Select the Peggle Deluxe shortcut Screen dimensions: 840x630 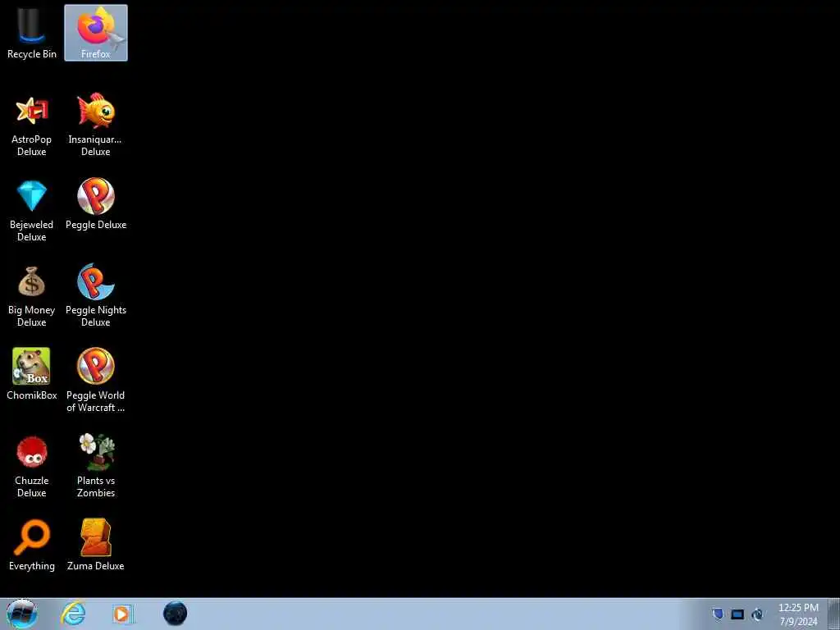(96, 204)
